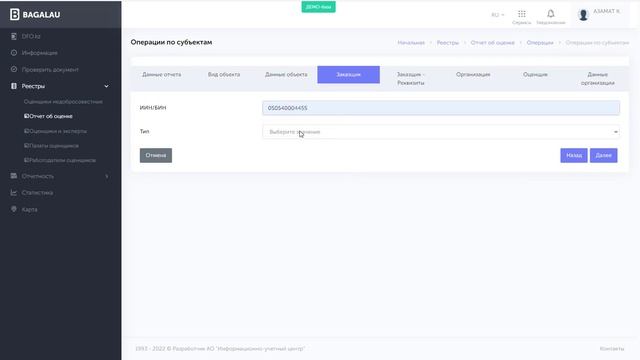The height and width of the screenshot is (360, 640).
Task: Open the Тип select dropdown
Action: [441, 132]
